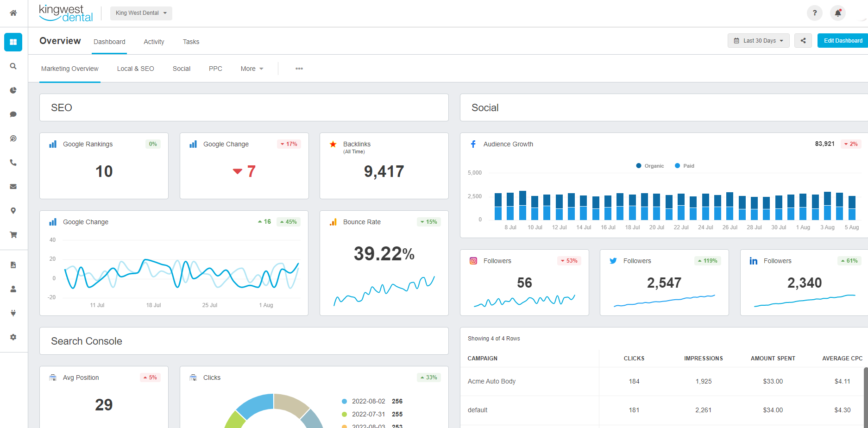868x428 pixels.
Task: Open the email envelope sidebar icon
Action: click(x=13, y=187)
